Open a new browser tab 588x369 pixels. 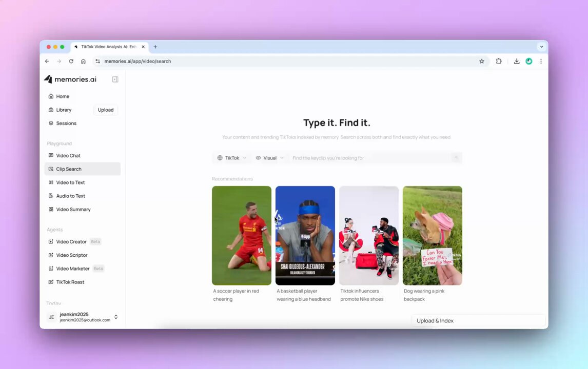155,47
